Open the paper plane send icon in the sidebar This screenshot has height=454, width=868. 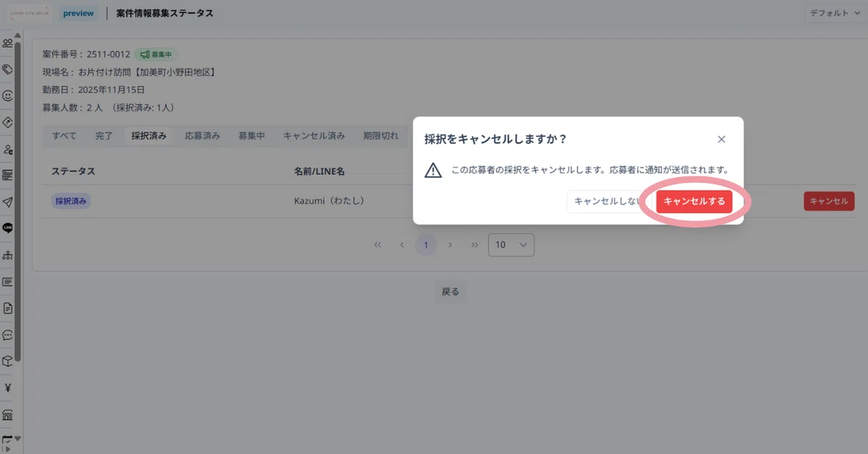(8, 202)
